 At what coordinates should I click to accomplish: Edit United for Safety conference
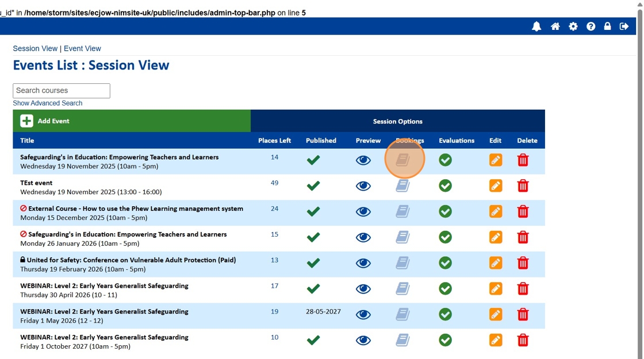[496, 263]
